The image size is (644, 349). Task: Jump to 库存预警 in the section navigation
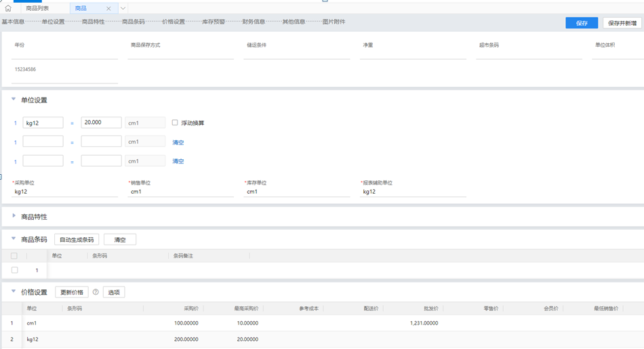point(213,22)
